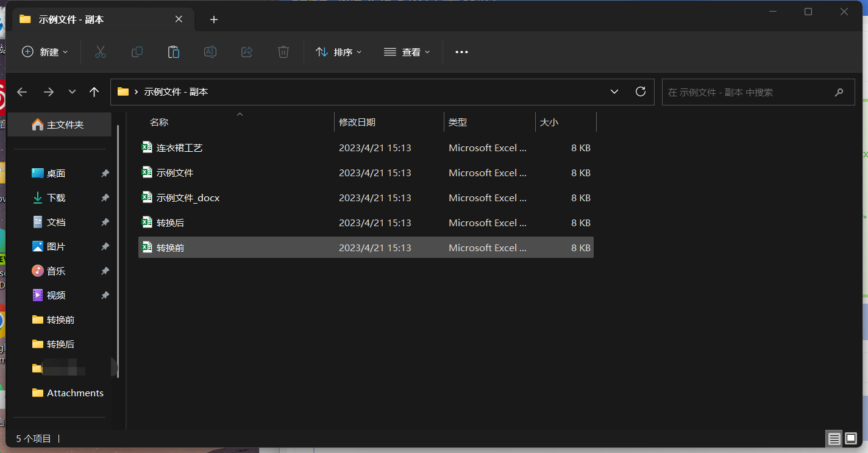Sort files by 修改日期 column
868x453 pixels.
pos(357,123)
